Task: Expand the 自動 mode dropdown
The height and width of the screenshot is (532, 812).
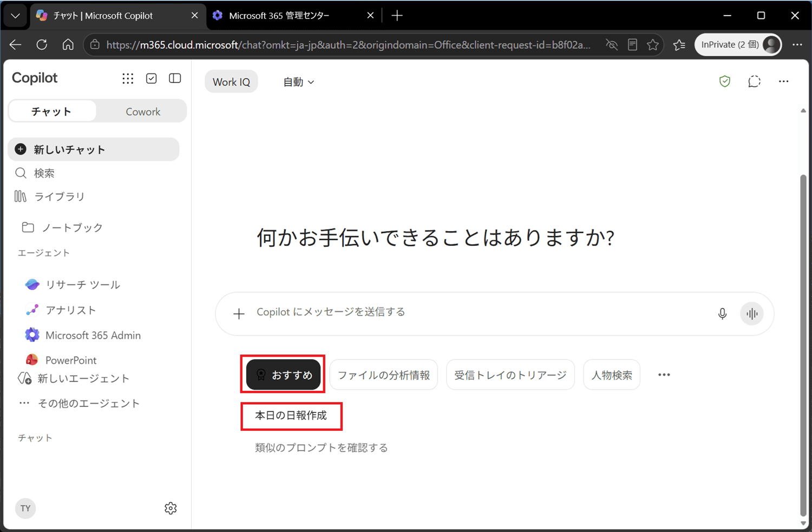Action: (x=298, y=82)
